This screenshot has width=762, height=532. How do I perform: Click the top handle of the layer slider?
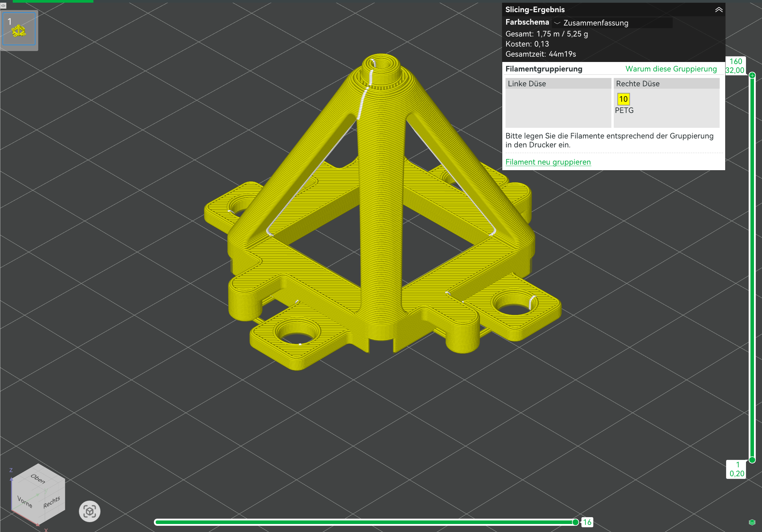point(752,75)
